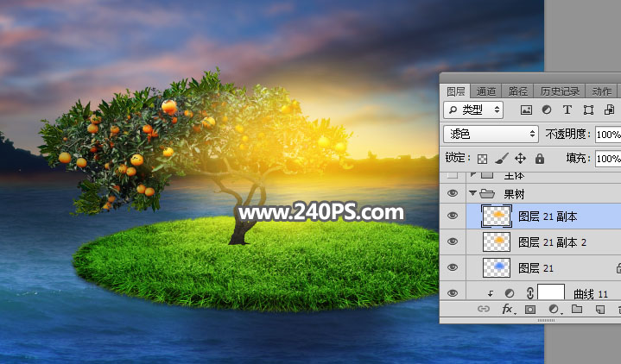Select group name 果树
The width and height of the screenshot is (621, 364).
[514, 194]
